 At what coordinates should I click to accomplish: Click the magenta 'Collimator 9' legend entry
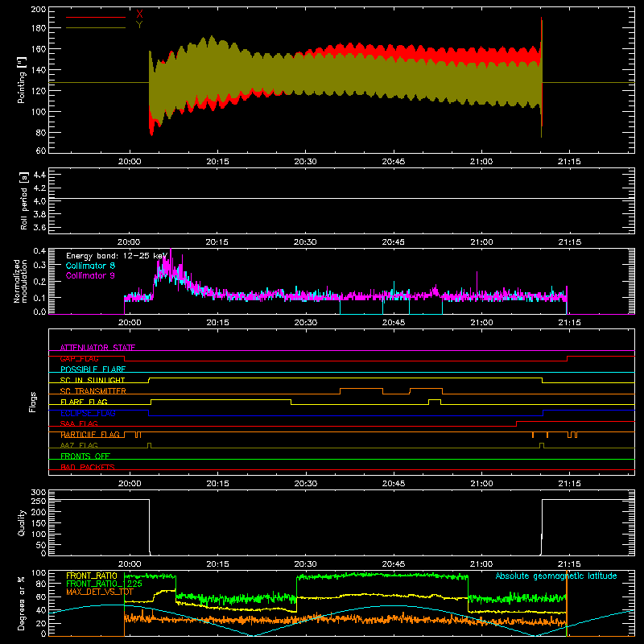click(x=90, y=275)
